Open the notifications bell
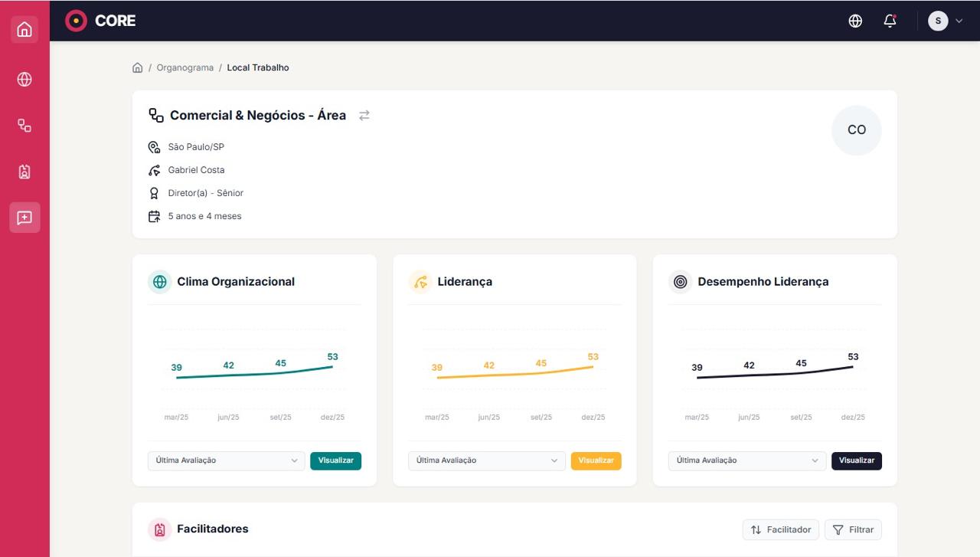Image resolution: width=980 pixels, height=557 pixels. [890, 21]
